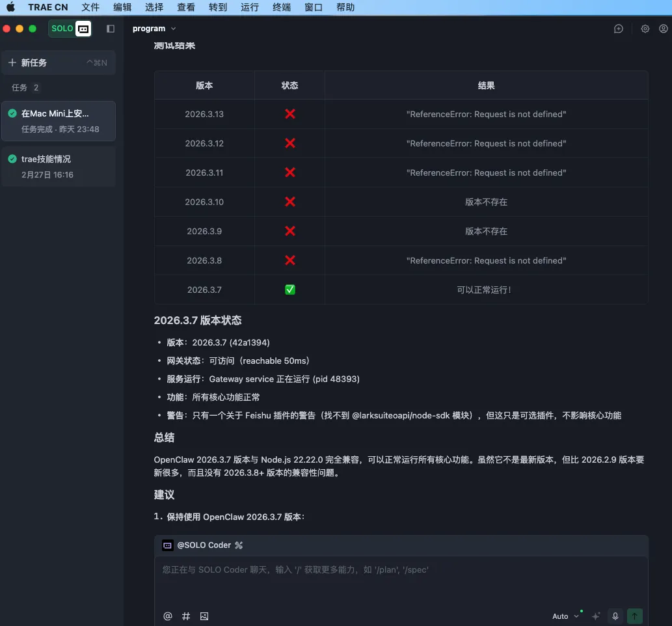Screen dimensions: 672x626
Task: Select the trae技能情况 task
Action: tap(59, 167)
